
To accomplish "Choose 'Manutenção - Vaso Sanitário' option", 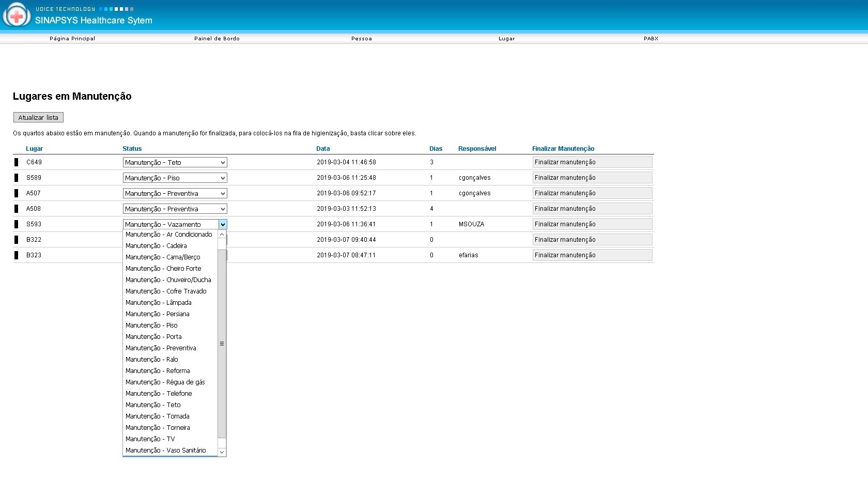I will tap(165, 451).
